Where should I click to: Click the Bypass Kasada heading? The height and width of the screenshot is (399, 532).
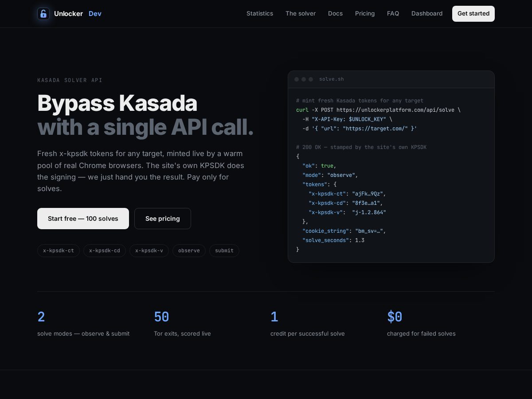[117, 103]
